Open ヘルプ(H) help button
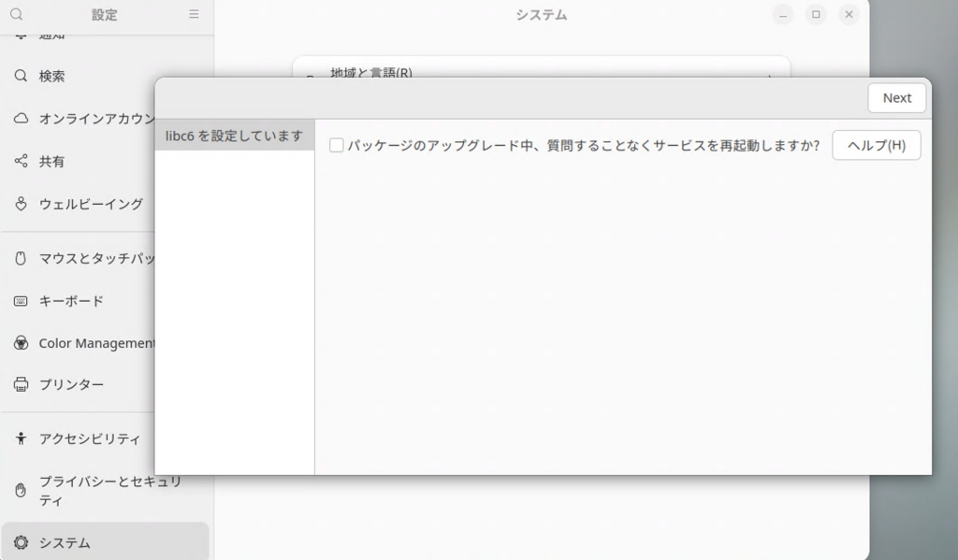The width and height of the screenshot is (958, 560). click(x=876, y=145)
